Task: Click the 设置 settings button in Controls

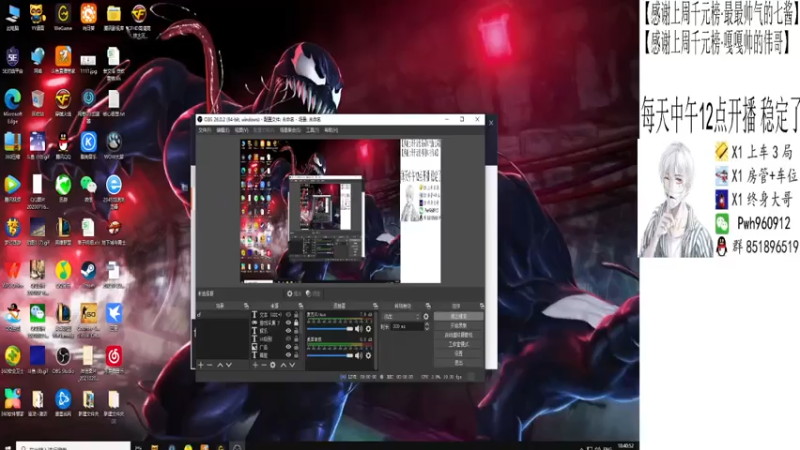Action: point(459,354)
